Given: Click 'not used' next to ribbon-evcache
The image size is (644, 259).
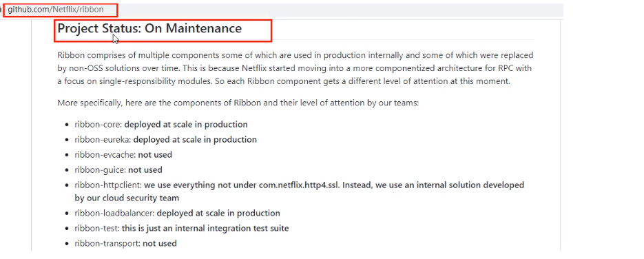Looking at the screenshot, I should 155,155.
